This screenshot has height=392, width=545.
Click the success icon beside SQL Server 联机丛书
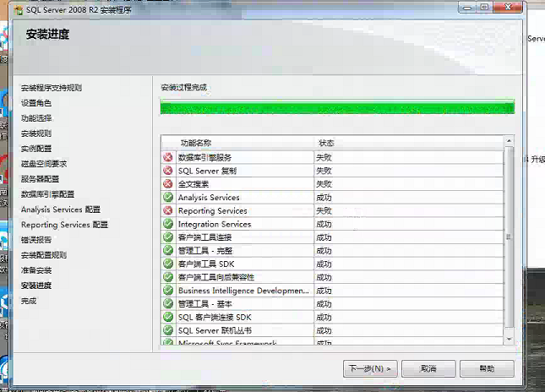coord(168,330)
